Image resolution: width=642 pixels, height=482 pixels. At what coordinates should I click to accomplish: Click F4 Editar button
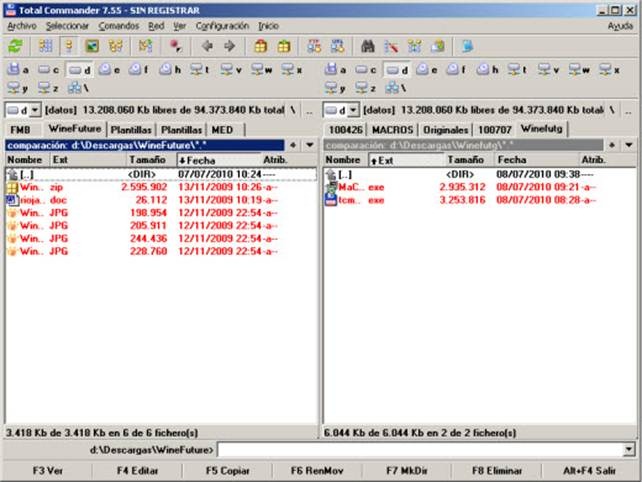pos(138,471)
